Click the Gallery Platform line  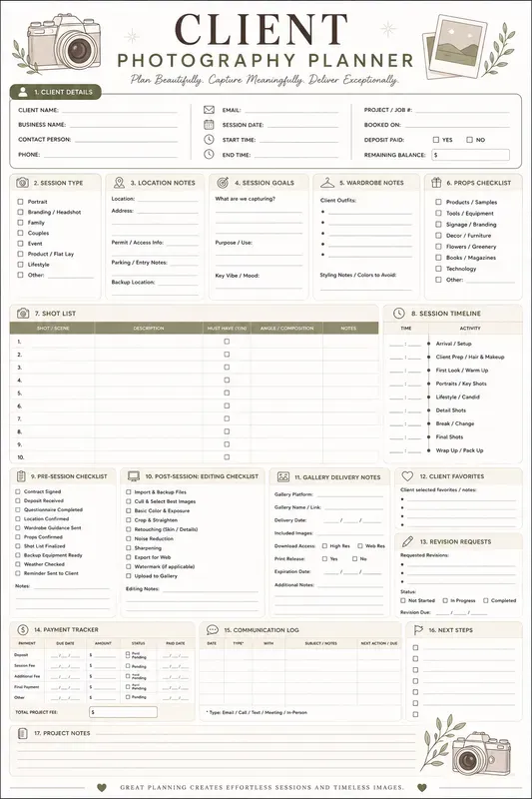349,494
